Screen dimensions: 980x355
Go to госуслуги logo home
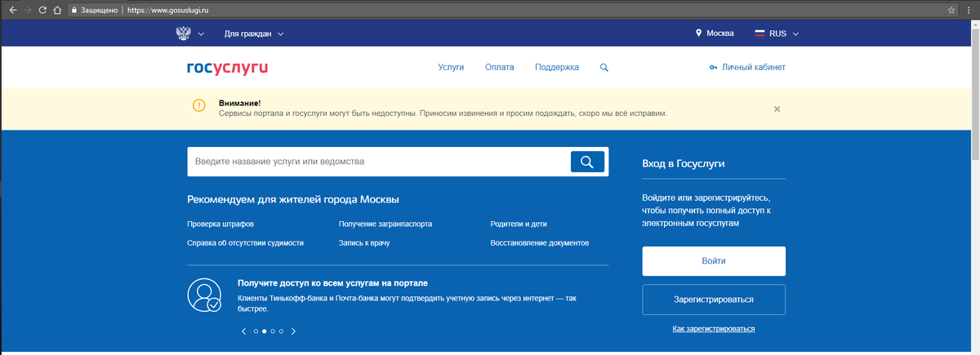(x=227, y=68)
